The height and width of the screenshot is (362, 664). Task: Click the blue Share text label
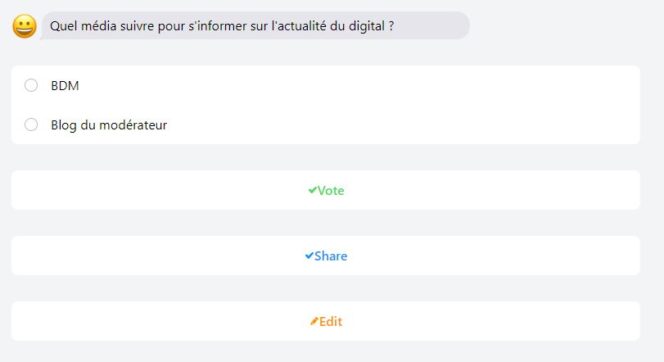pyautogui.click(x=331, y=256)
